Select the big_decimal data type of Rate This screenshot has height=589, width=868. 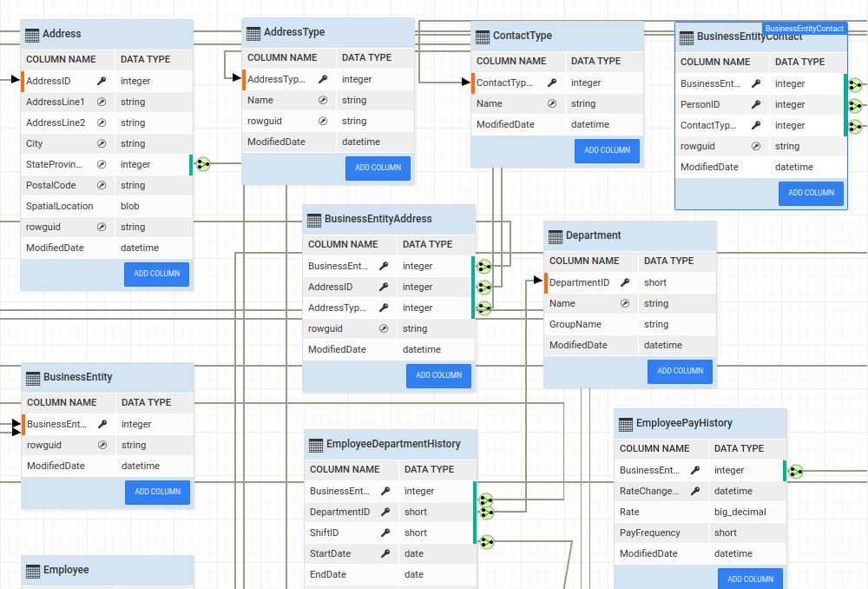click(x=738, y=512)
